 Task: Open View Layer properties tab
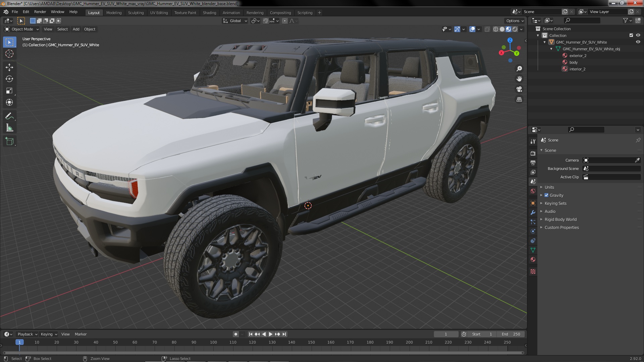533,172
